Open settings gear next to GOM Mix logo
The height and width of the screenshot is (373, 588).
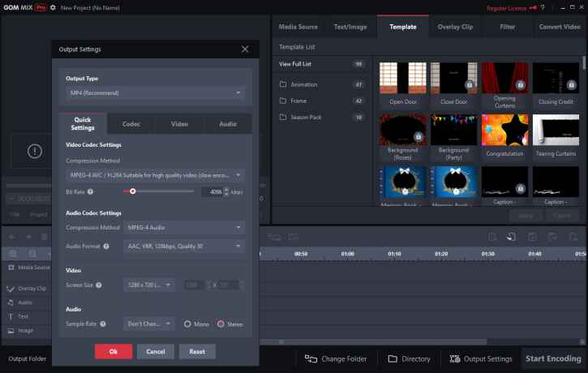coord(54,7)
